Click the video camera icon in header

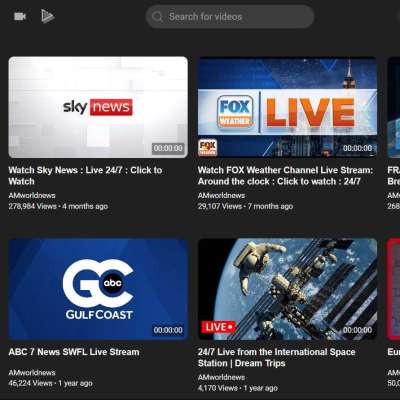[20, 16]
